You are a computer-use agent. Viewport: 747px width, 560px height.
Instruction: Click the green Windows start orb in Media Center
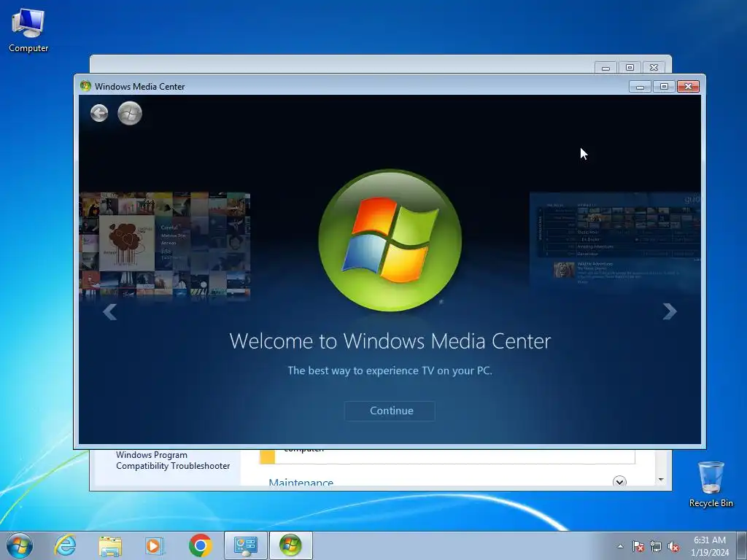pos(130,113)
